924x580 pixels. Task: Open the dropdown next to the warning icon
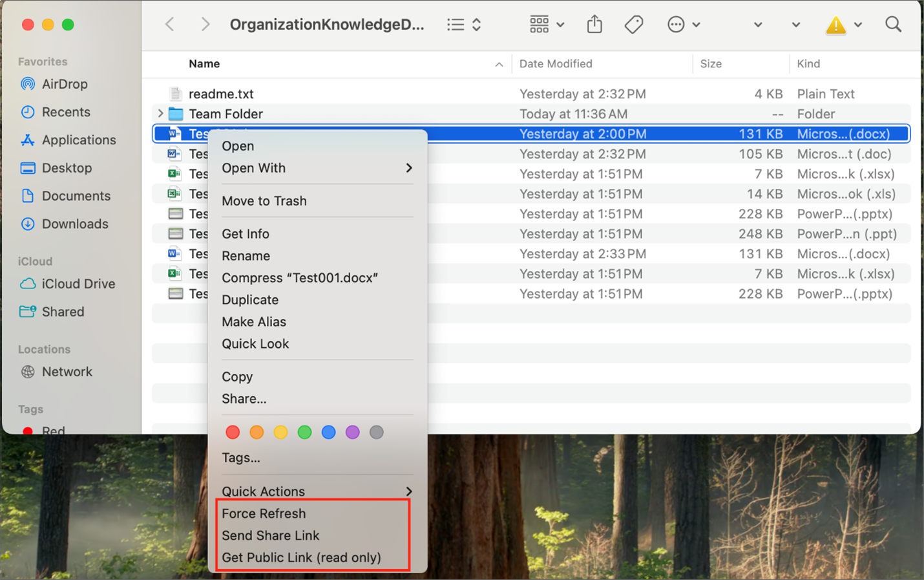[858, 25]
